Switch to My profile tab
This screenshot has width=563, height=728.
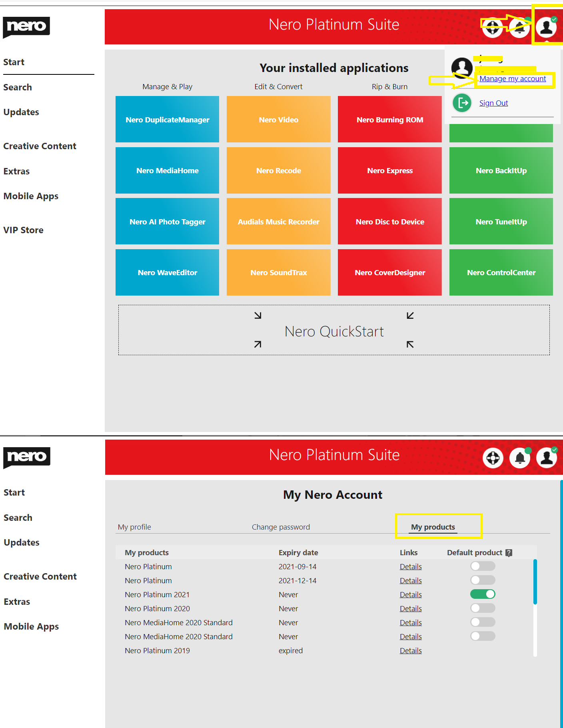tap(134, 527)
